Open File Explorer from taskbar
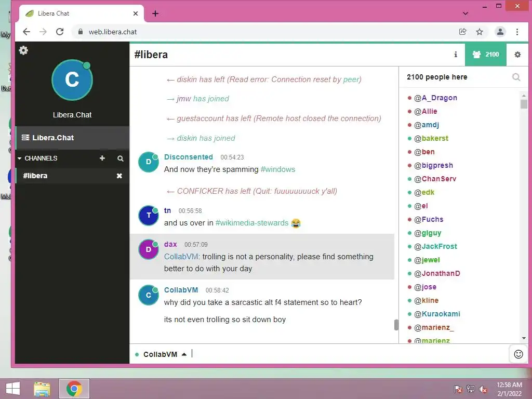 coord(42,389)
